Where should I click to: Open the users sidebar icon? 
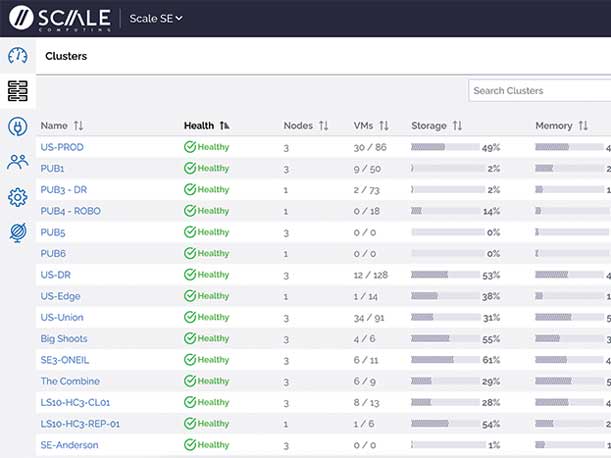pos(17,162)
